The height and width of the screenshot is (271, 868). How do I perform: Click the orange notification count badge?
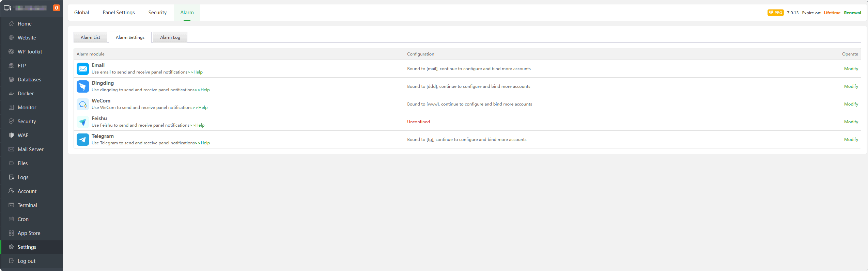57,8
